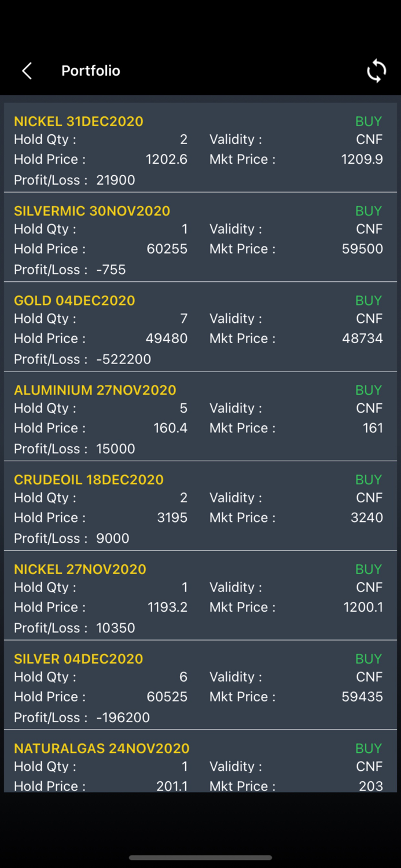Select the CRUDEOIL 18DEC2020 contract
This screenshot has width=401, height=868.
click(89, 479)
